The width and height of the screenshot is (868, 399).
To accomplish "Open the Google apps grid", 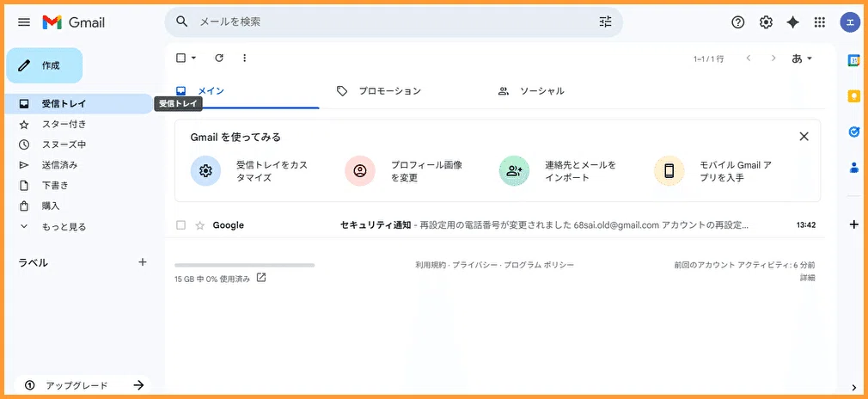I will pyautogui.click(x=820, y=22).
